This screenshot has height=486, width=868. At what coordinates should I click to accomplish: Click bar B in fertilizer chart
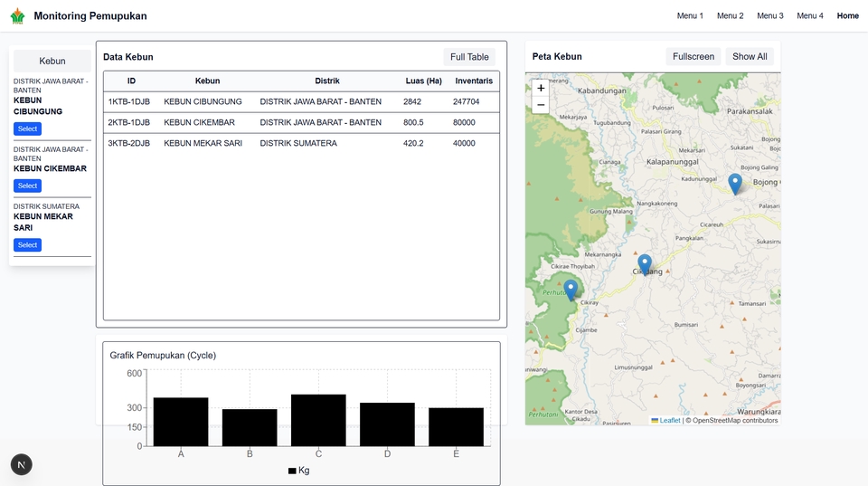(x=250, y=427)
